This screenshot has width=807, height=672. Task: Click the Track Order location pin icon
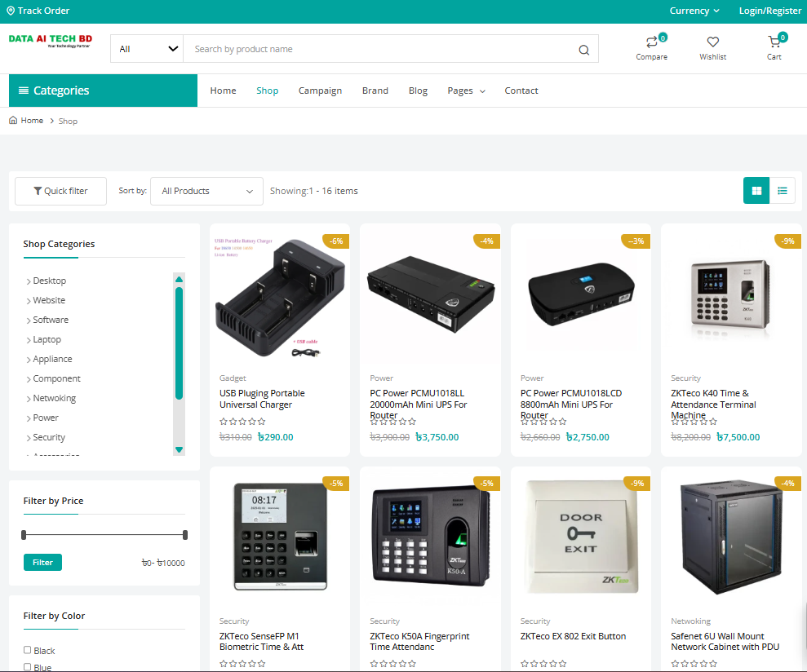pos(11,11)
